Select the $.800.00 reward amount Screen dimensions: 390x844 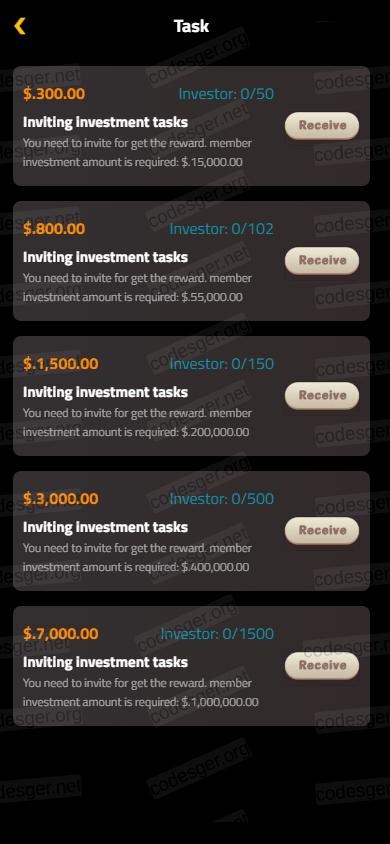pos(54,229)
